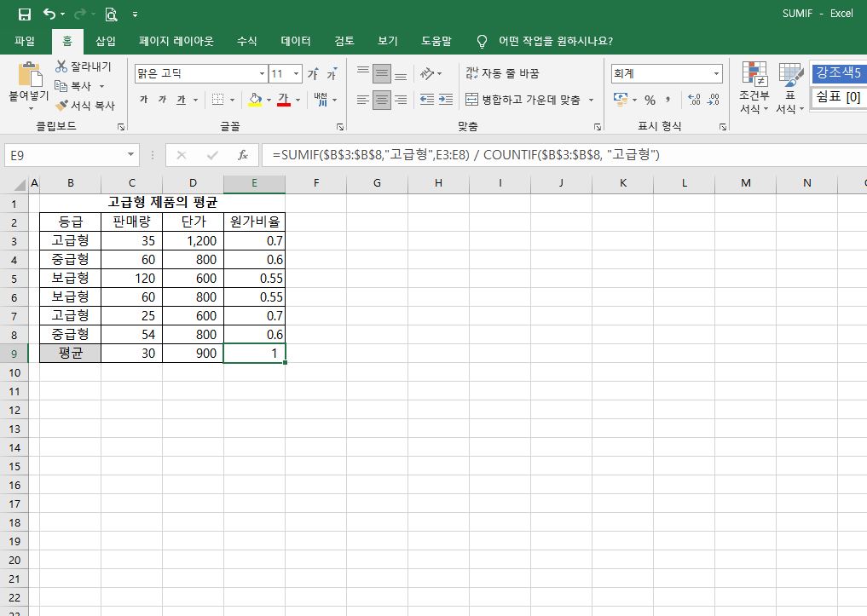Select cell D9 containing 900
This screenshot has height=616, width=867.
pyautogui.click(x=193, y=354)
